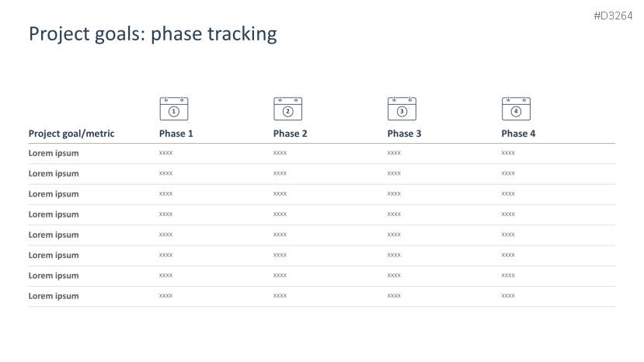Click the first-row xxxx under Phase 1
This screenshot has height=362, width=644.
pos(165,153)
